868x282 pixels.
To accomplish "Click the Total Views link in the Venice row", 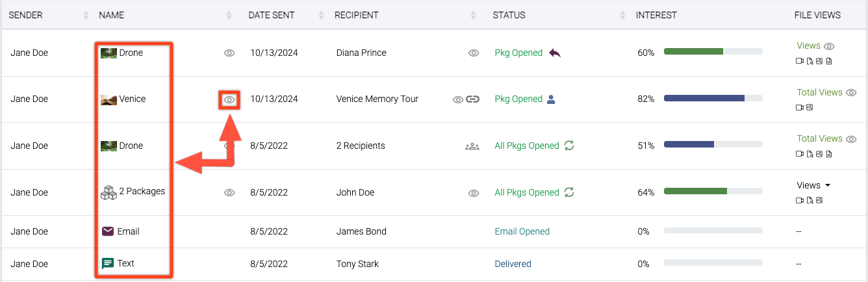I will click(x=819, y=92).
